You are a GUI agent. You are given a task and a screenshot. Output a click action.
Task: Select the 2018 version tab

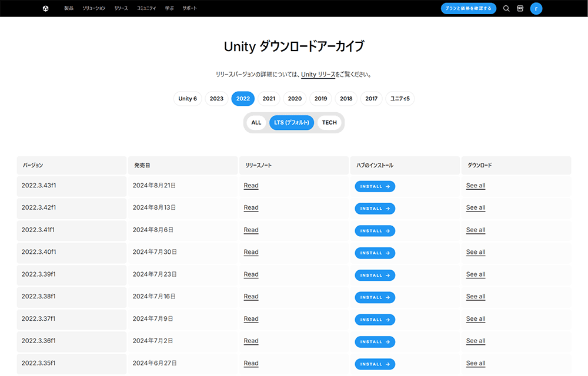(x=346, y=99)
